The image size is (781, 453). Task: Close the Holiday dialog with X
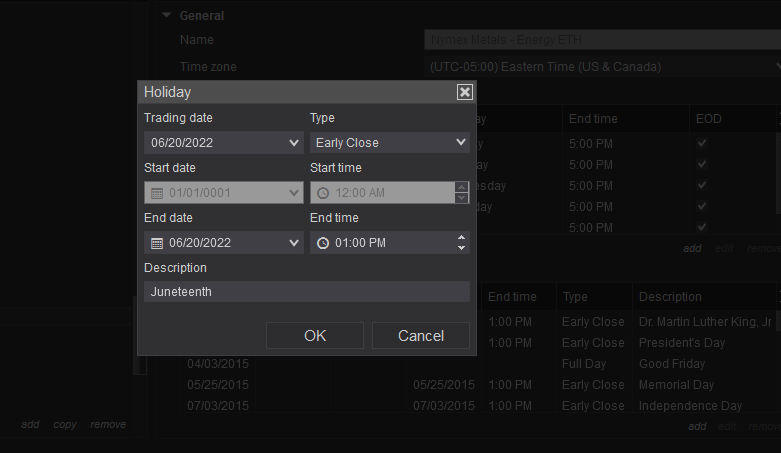pyautogui.click(x=464, y=92)
